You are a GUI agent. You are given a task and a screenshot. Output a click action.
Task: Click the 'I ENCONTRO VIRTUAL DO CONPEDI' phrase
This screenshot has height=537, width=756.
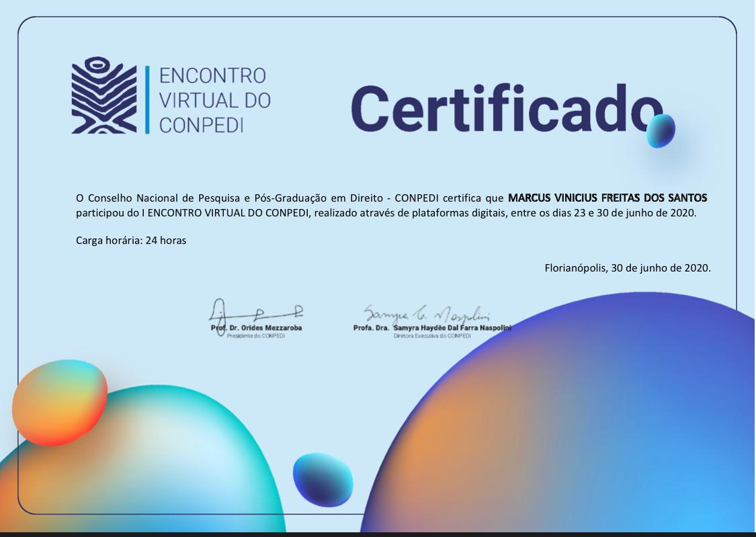point(224,213)
